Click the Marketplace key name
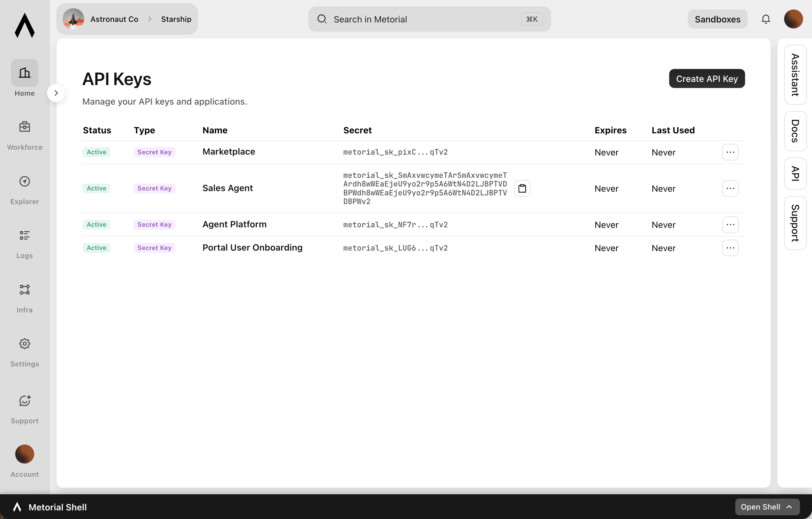The image size is (812, 519). (229, 152)
